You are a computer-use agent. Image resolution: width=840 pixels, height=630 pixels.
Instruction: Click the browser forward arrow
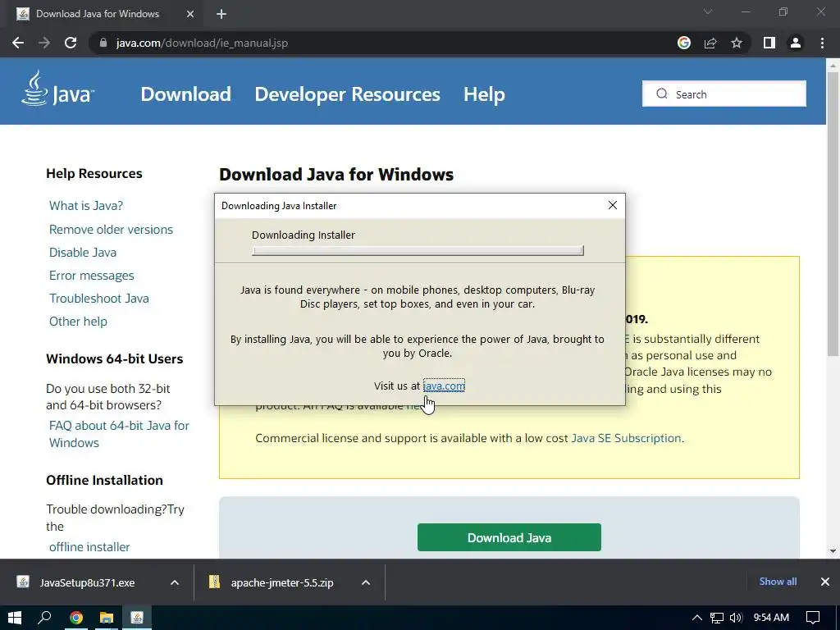[x=44, y=43]
